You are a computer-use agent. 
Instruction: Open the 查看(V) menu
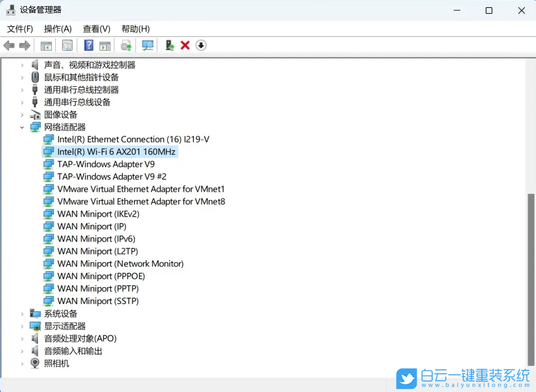tap(96, 29)
